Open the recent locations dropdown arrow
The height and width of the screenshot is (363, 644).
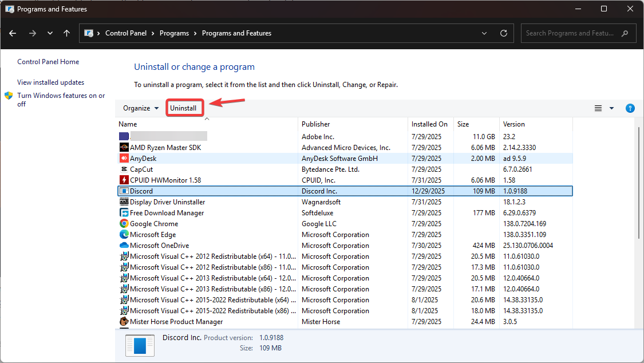point(50,33)
